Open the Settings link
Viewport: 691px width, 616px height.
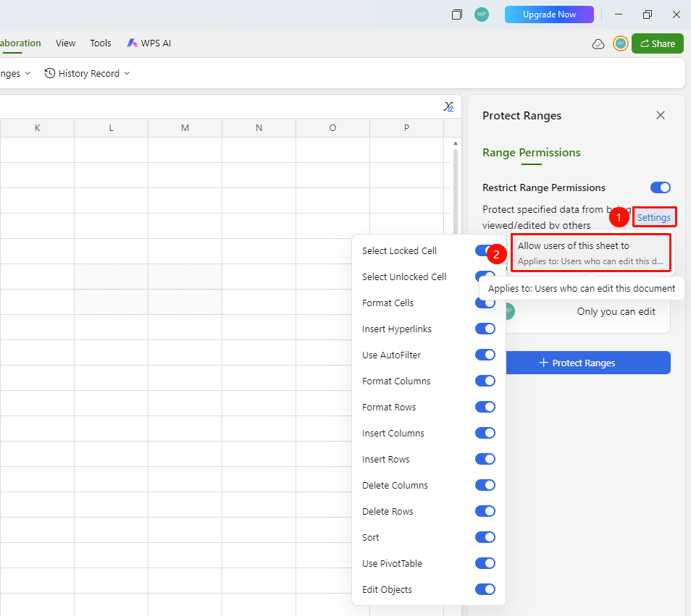(654, 217)
